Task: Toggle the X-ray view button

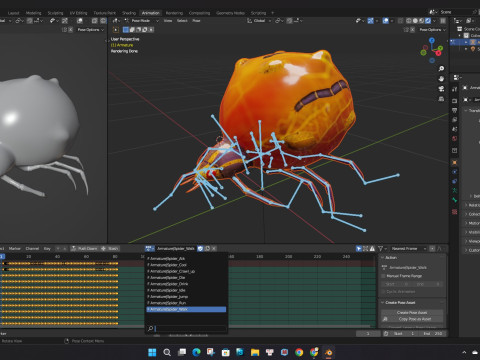Action: pyautogui.click(x=401, y=21)
